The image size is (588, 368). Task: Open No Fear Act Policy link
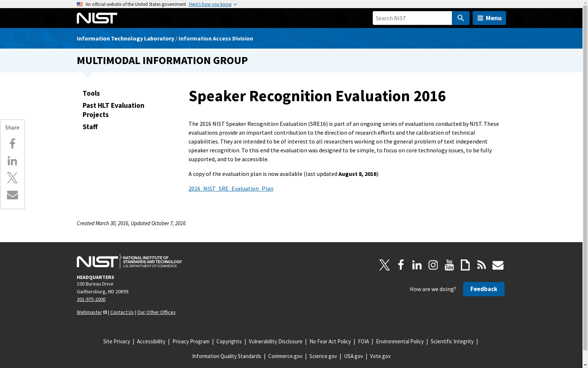[330, 342]
